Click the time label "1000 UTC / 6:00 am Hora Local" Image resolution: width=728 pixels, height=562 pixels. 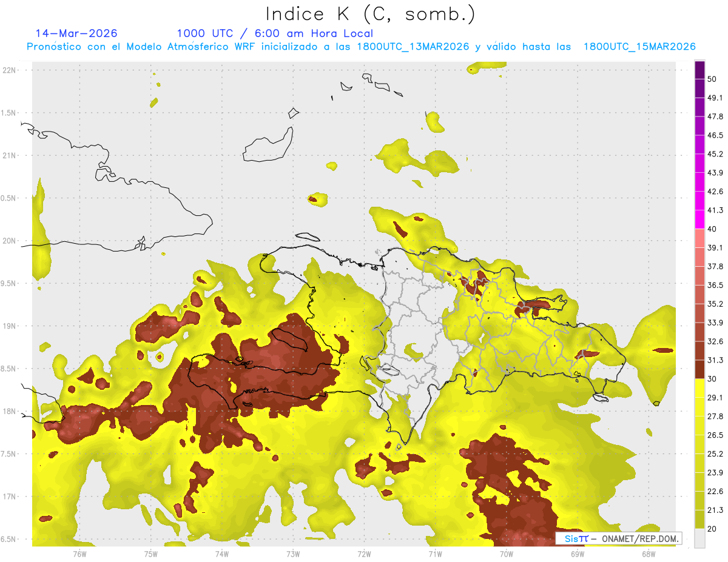(x=275, y=33)
